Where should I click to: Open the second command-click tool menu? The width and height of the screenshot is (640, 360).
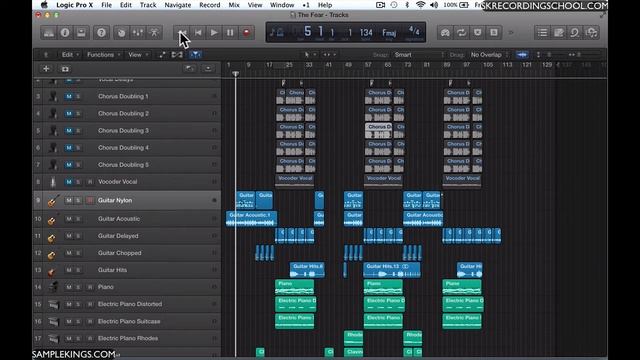click(x=329, y=54)
